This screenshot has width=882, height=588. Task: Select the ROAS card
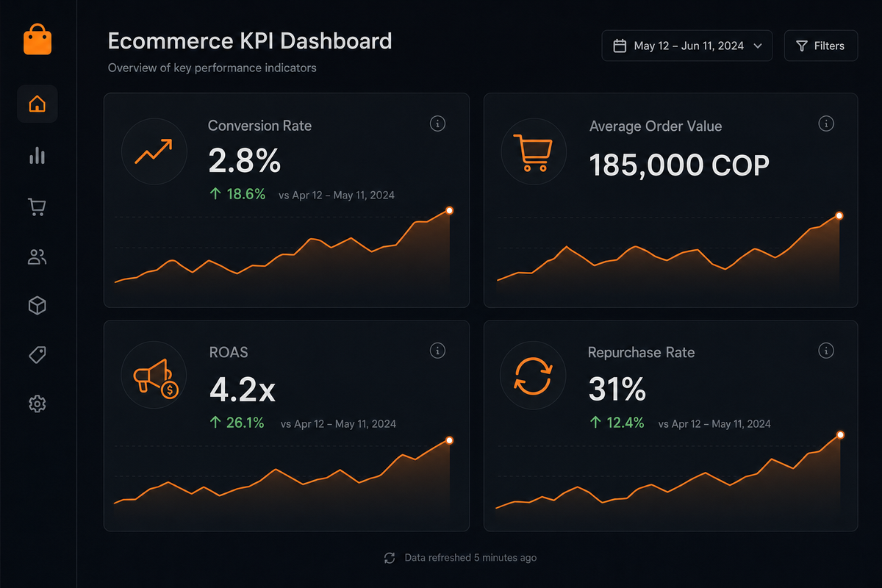click(287, 425)
